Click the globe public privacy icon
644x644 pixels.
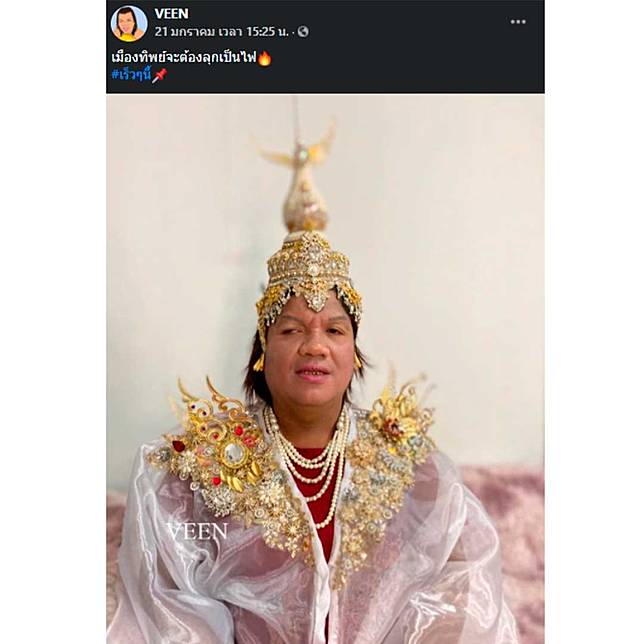point(303,32)
